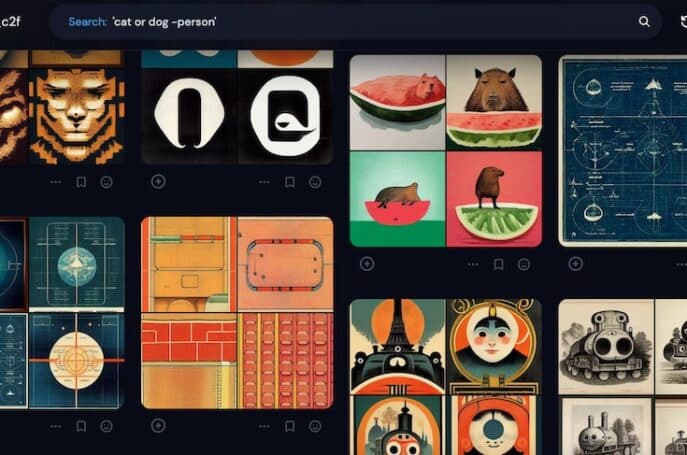
Task: Click the magnifier search icon in search bar
Action: [x=644, y=21]
